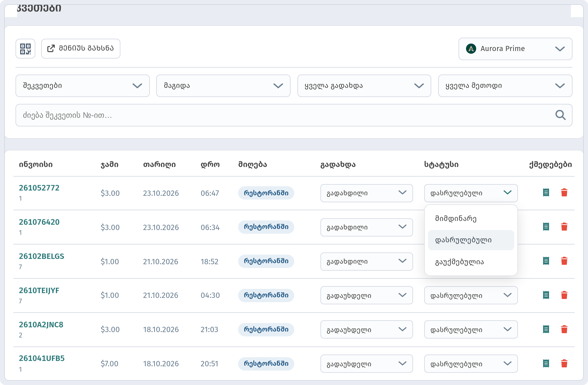View receipt for order 261052772
This screenshot has height=385, width=588.
click(x=546, y=193)
